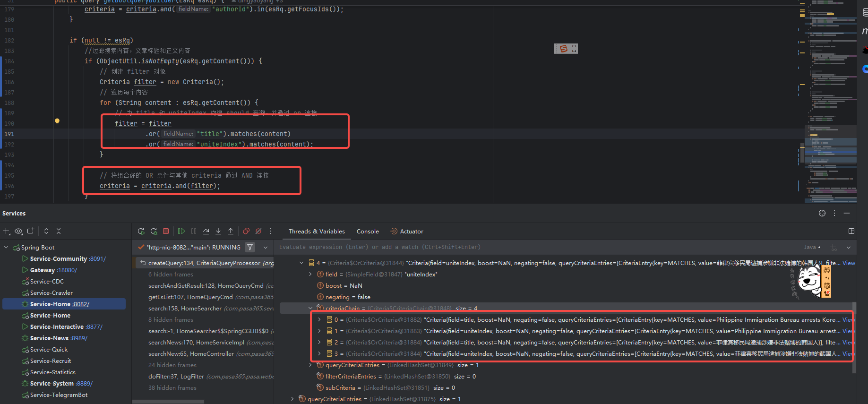Open more debugger actions menu

click(x=271, y=231)
